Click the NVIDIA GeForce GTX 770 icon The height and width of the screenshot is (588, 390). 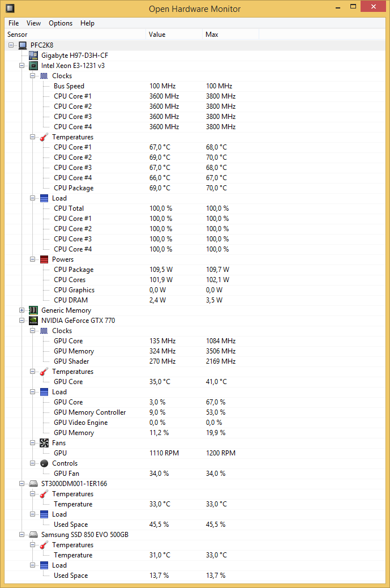[33, 321]
